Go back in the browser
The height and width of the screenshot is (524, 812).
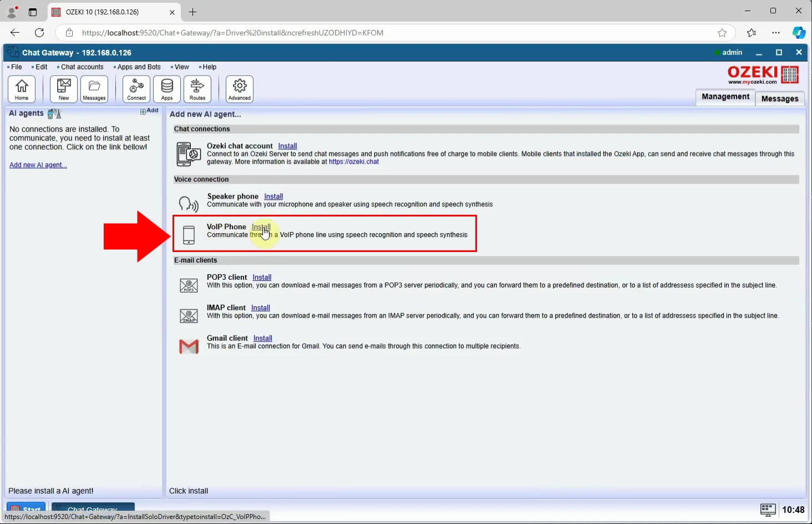[x=15, y=33]
